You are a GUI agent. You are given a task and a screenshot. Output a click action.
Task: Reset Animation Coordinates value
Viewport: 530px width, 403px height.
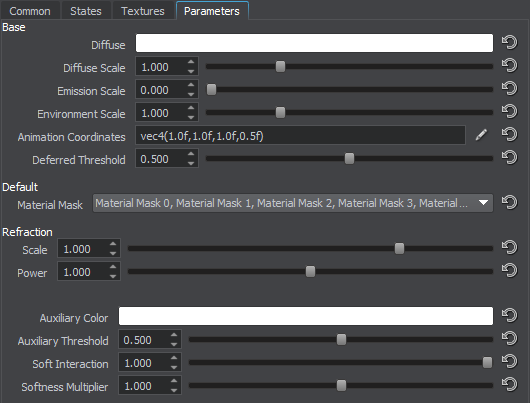(x=509, y=135)
